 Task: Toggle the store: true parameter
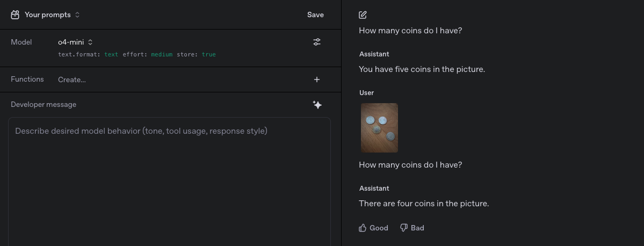(196, 55)
